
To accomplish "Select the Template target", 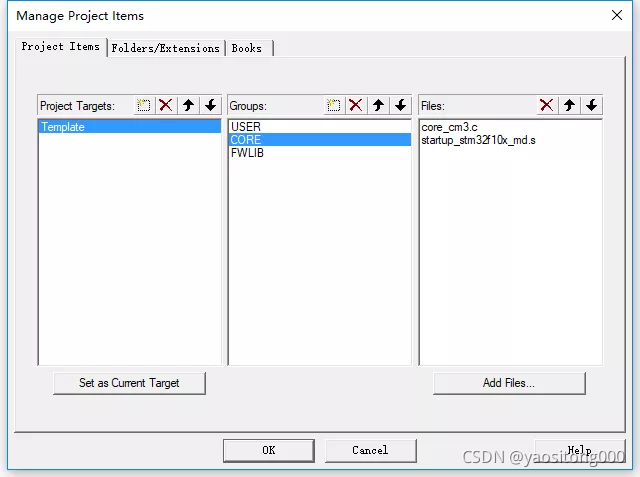I will tap(130, 126).
